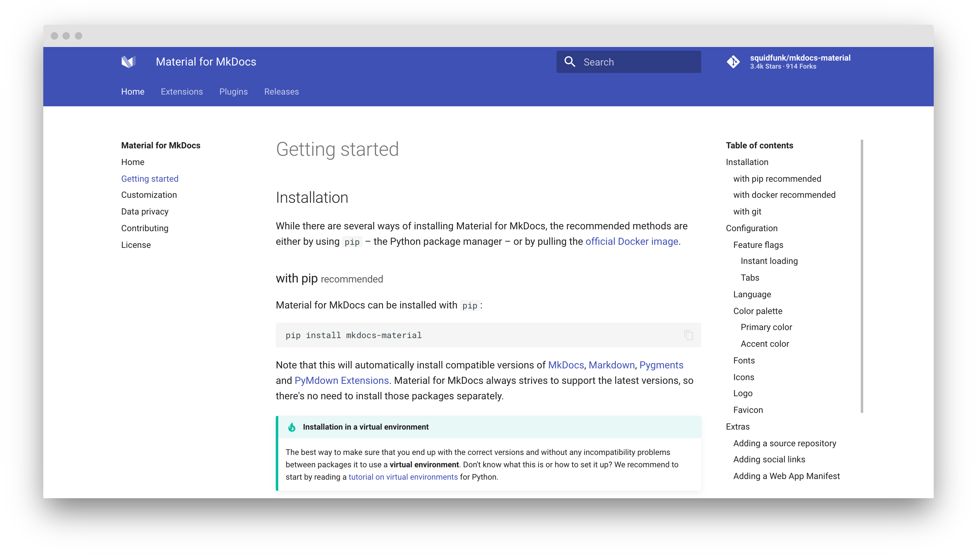
Task: Copy the pip install code block
Action: tap(689, 335)
